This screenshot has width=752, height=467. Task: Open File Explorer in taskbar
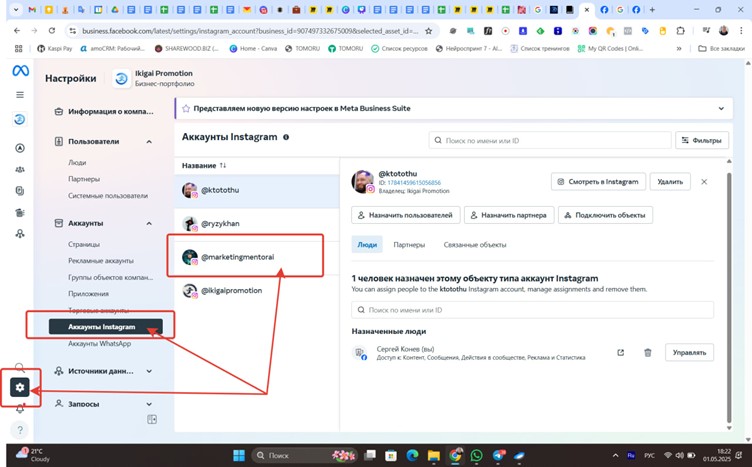click(x=434, y=455)
